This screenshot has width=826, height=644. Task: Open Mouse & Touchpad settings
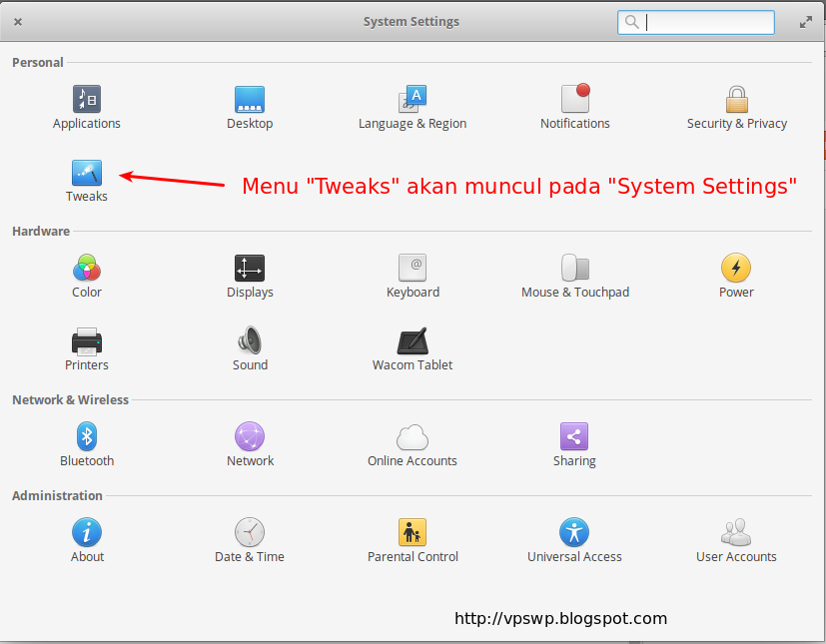[574, 277]
